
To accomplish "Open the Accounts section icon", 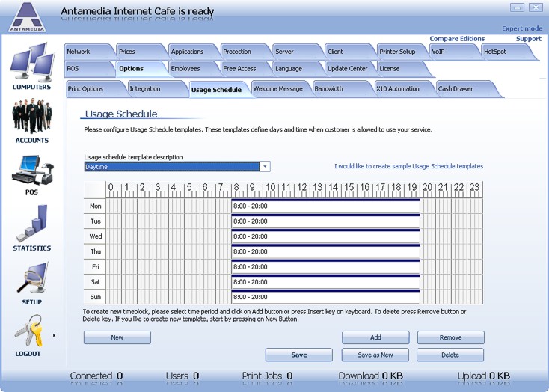I will [32, 116].
